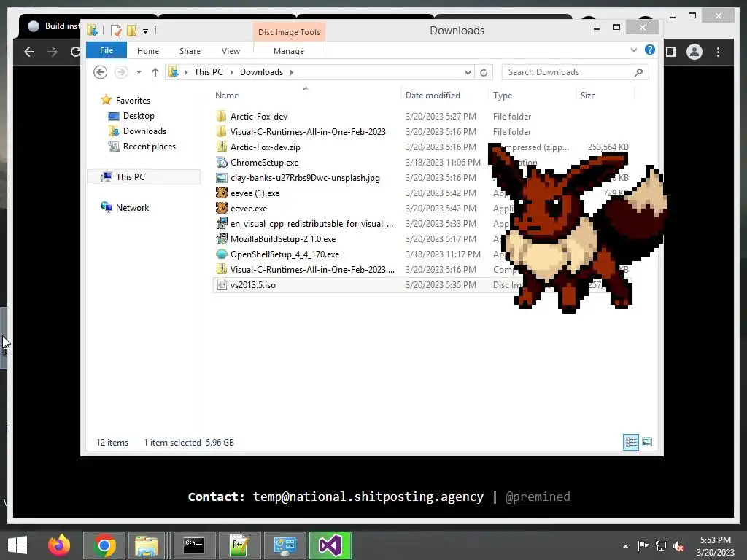Toggle the Chrome side panel icon
This screenshot has width=747, height=560.
coord(671,52)
